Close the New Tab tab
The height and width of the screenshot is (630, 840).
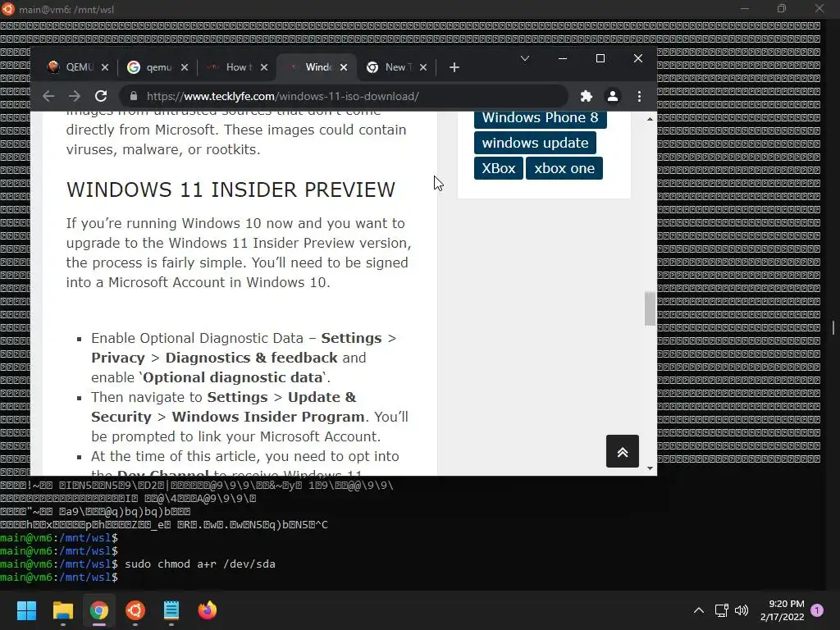pyautogui.click(x=423, y=67)
